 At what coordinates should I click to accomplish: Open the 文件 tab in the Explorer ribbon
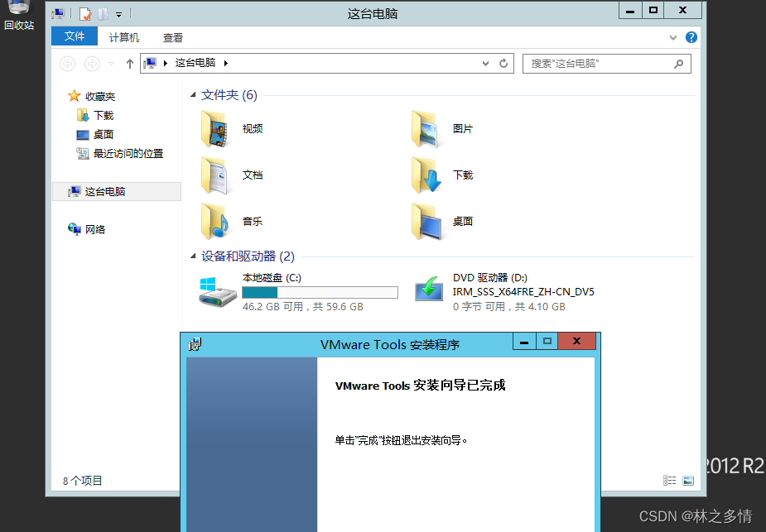click(75, 36)
